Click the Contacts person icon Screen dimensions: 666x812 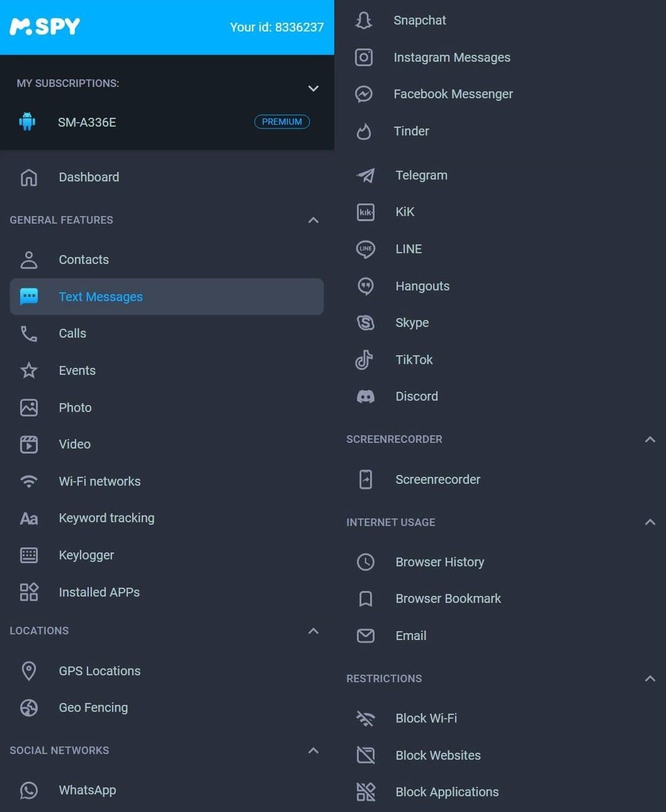coord(29,260)
